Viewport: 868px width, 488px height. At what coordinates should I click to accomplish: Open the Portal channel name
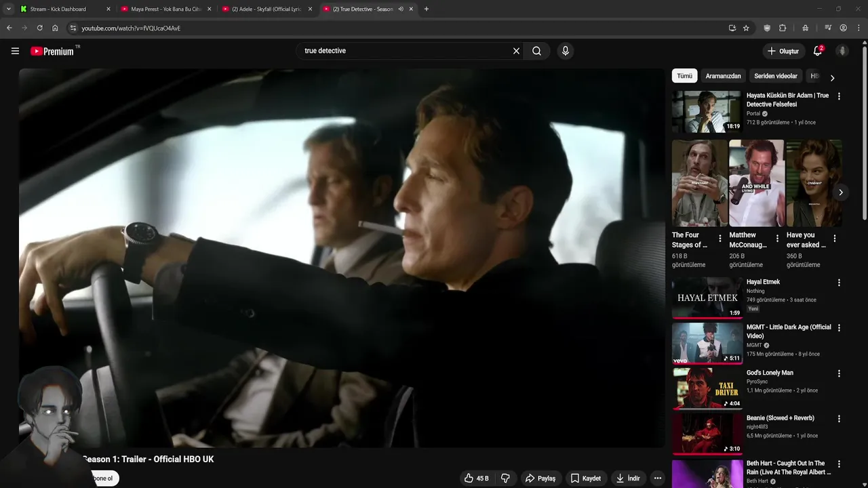pyautogui.click(x=753, y=114)
